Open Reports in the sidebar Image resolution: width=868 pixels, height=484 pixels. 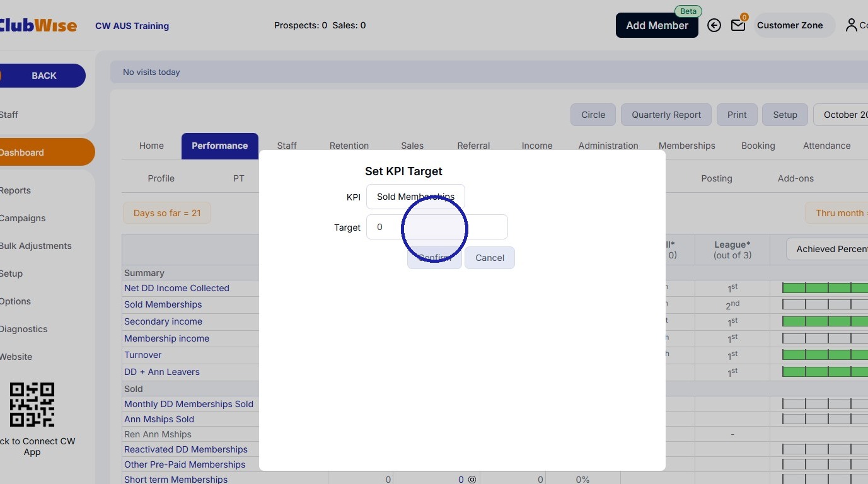(15, 190)
